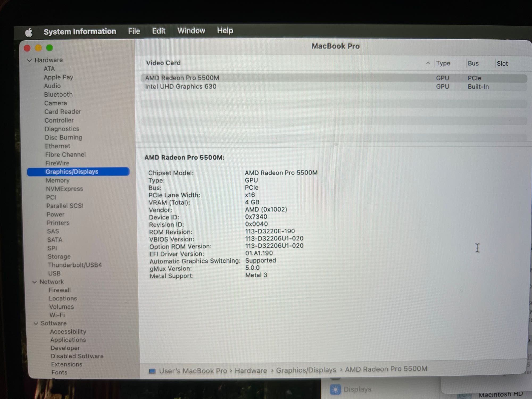Select Applications under Software
Image resolution: width=532 pixels, height=399 pixels.
(68, 340)
